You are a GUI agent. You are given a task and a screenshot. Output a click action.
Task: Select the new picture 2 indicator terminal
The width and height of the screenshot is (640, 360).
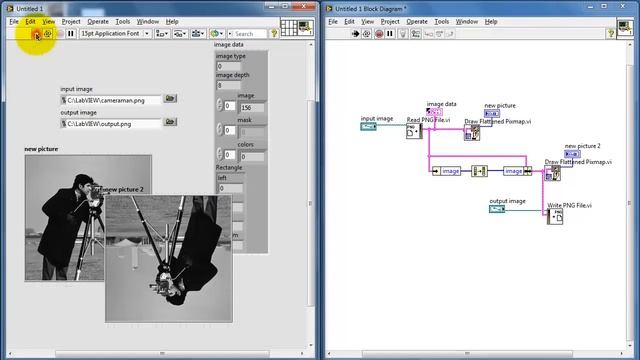tap(572, 154)
